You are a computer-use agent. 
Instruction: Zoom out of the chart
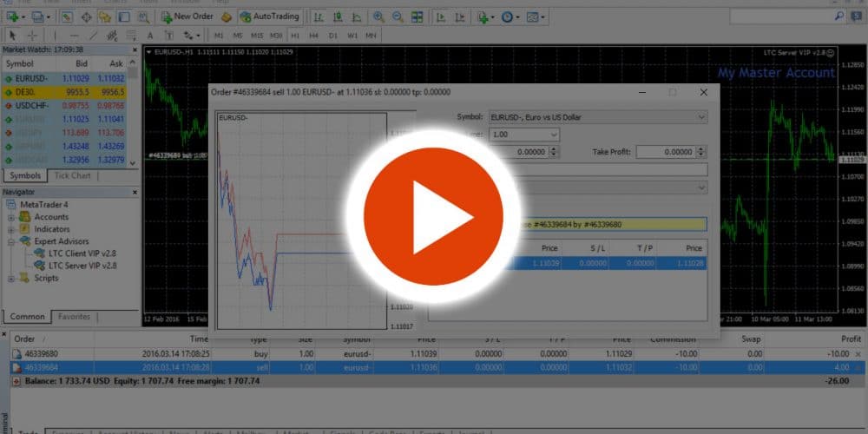[x=398, y=17]
